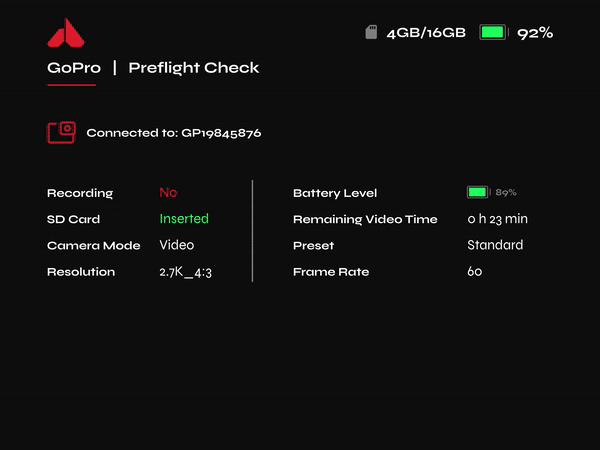Open the Resolution value 2.7K_4:3
Image resolution: width=600 pixels, height=450 pixels.
[186, 272]
